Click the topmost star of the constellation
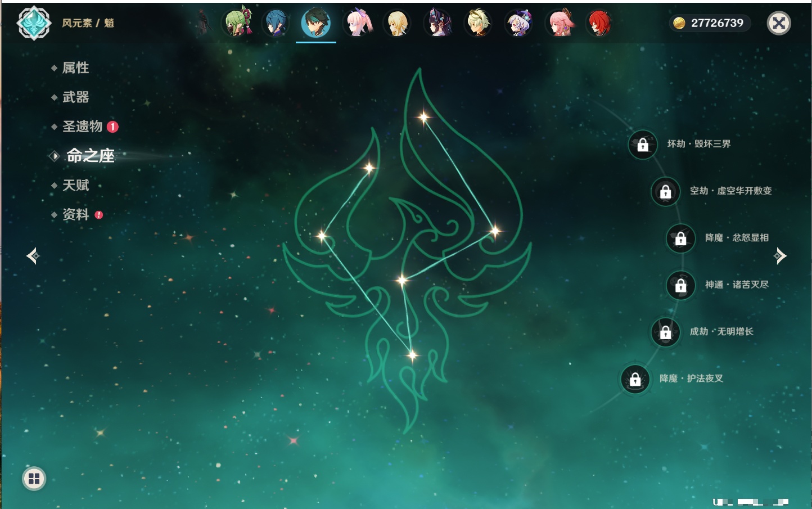Viewport: 812px width, 509px height. click(x=423, y=117)
